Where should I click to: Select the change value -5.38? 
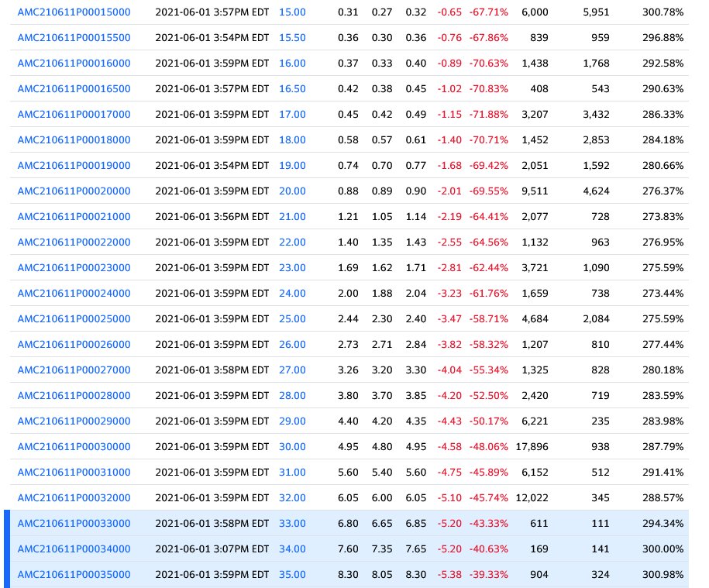(x=449, y=574)
